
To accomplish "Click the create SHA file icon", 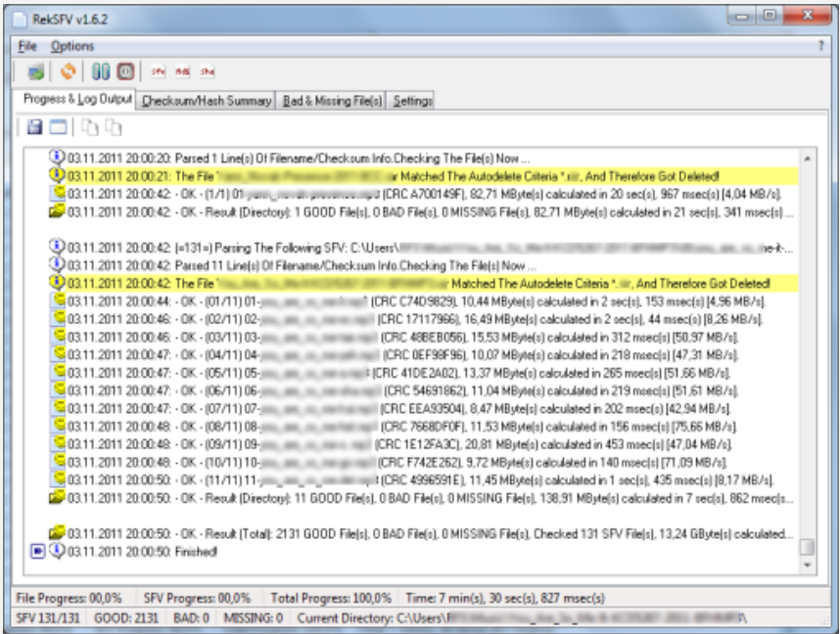I will [208, 71].
